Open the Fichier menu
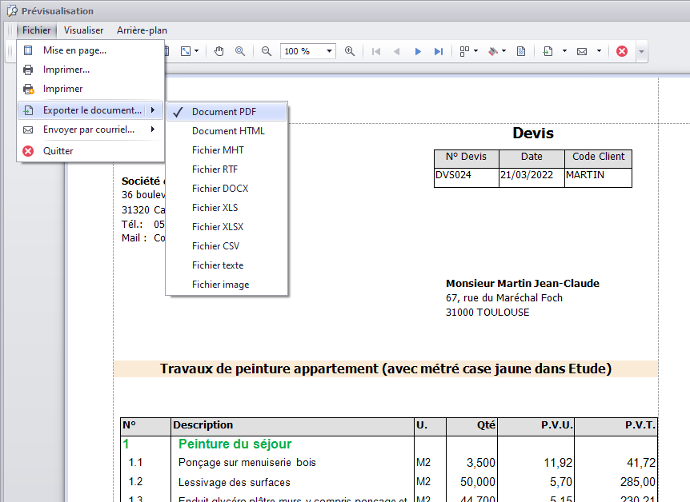690x502 pixels. pos(37,30)
